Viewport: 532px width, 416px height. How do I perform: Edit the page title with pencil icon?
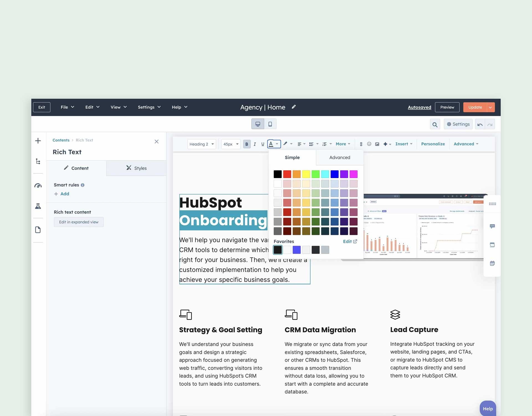pyautogui.click(x=294, y=107)
